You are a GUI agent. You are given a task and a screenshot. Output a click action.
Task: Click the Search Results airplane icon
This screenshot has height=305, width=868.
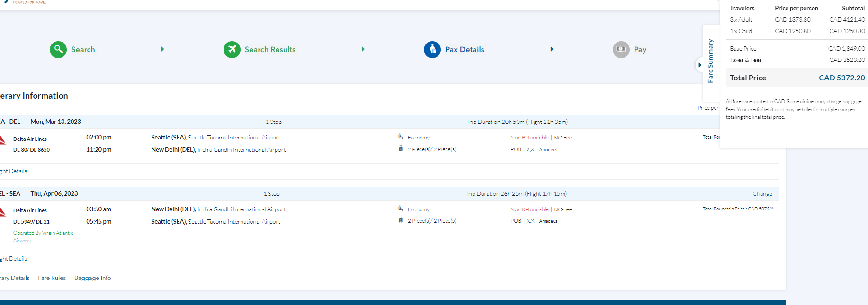click(232, 49)
